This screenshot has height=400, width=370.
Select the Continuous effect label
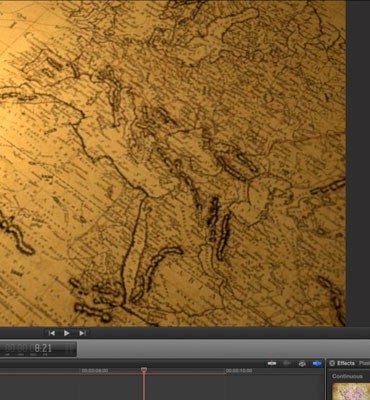(347, 376)
